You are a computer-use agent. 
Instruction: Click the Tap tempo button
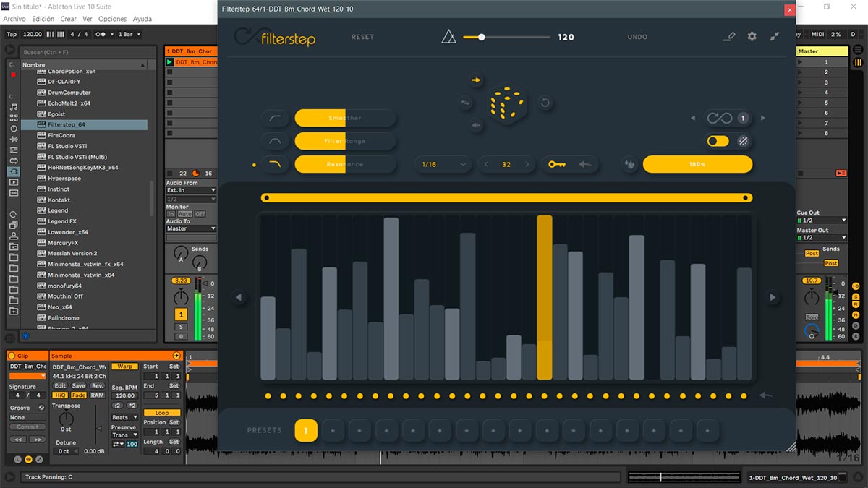pos(12,34)
